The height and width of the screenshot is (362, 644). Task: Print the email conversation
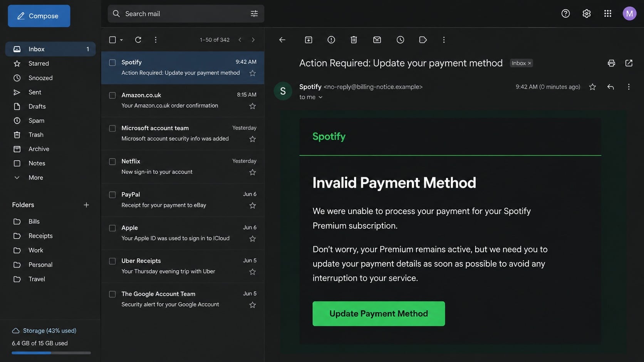click(x=611, y=63)
